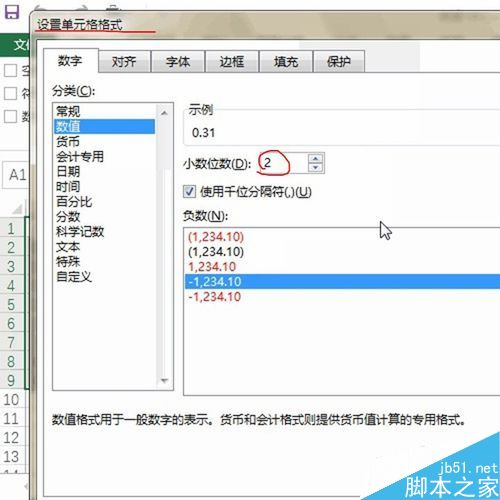Open the 字体 tab

pyautogui.click(x=178, y=62)
